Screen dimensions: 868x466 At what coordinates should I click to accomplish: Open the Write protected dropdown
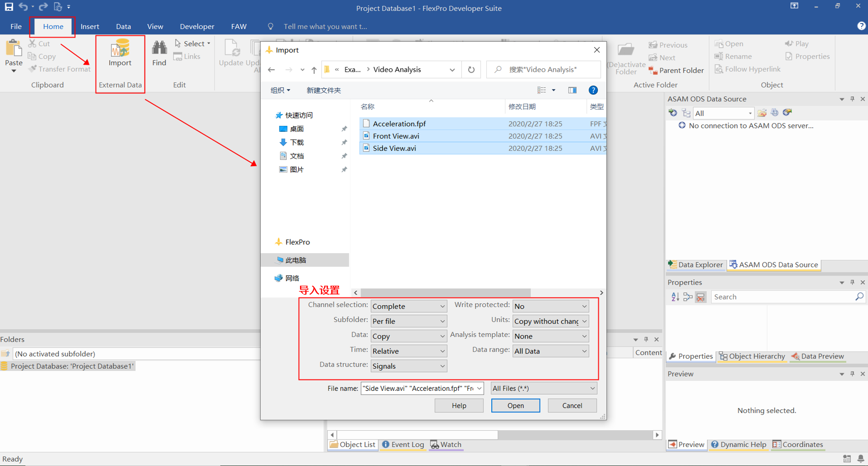point(550,306)
